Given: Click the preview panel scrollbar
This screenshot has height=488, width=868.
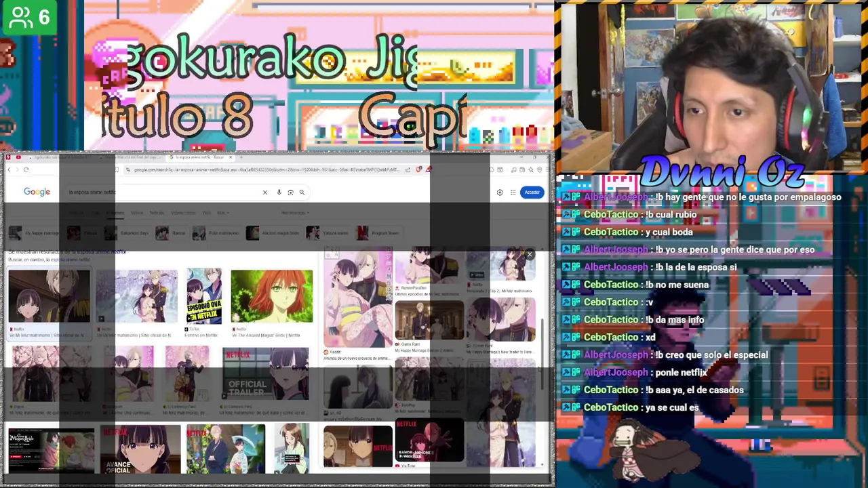Looking at the screenshot, I should 541,352.
